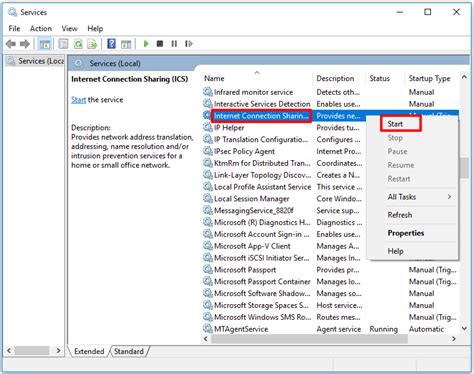The width and height of the screenshot is (474, 374).
Task: Choose Start in the context menu
Action: 395,124
